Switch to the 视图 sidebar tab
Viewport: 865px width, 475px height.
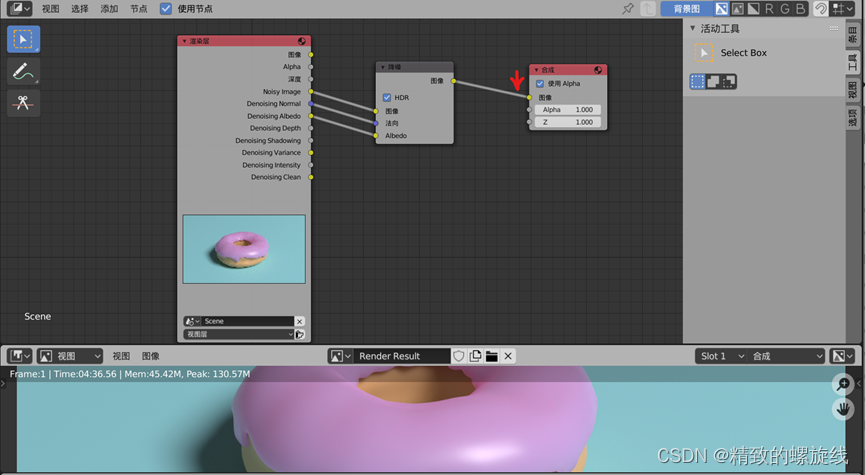click(852, 89)
